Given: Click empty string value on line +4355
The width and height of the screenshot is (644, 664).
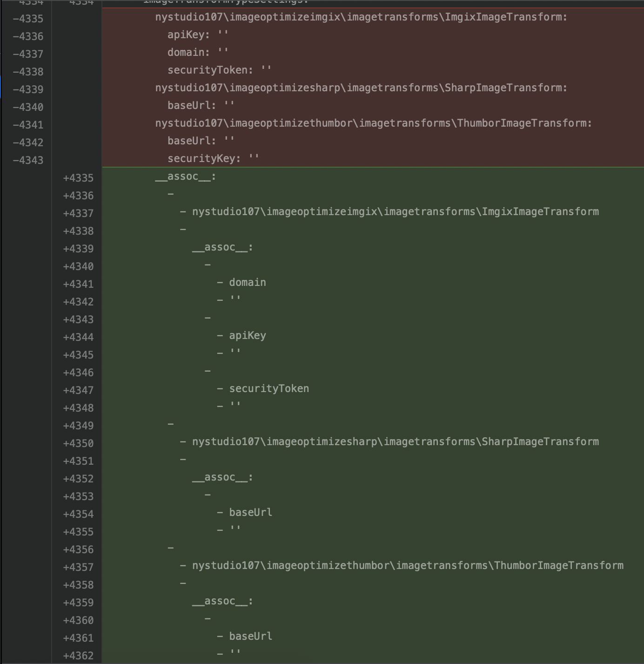Looking at the screenshot, I should click(x=235, y=529).
